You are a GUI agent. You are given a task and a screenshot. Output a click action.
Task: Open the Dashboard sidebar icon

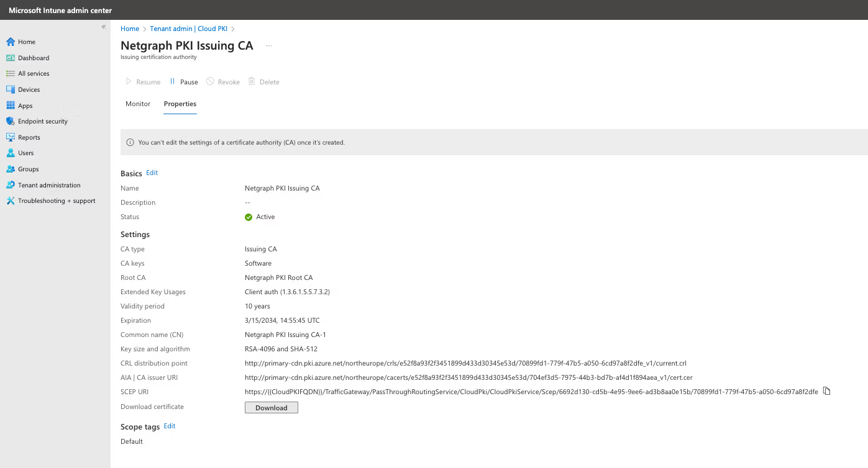coord(10,58)
